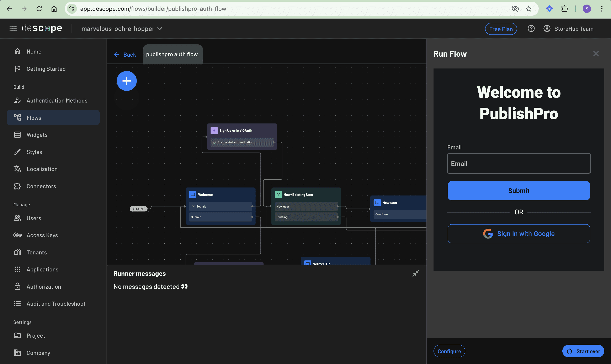Screen dimensions: 611x364
Task: Expand the Socials row in Welcome node
Action: coord(194,206)
